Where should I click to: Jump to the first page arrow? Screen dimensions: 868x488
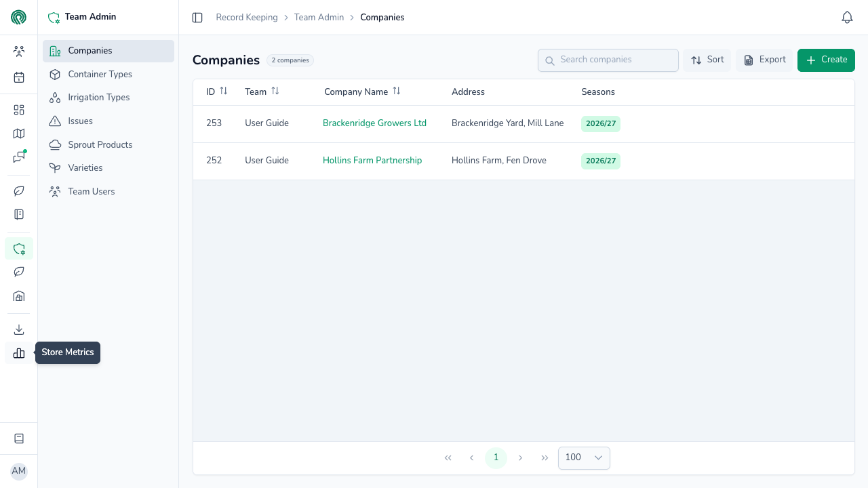click(448, 458)
